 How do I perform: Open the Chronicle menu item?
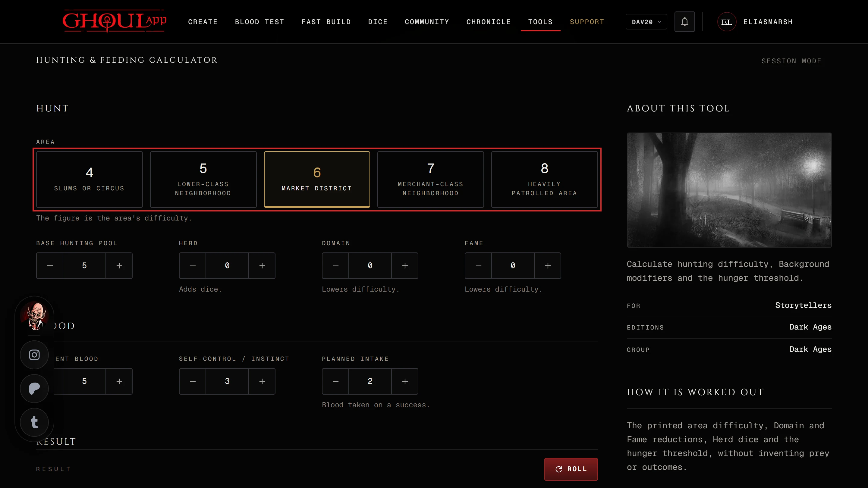[x=489, y=22]
